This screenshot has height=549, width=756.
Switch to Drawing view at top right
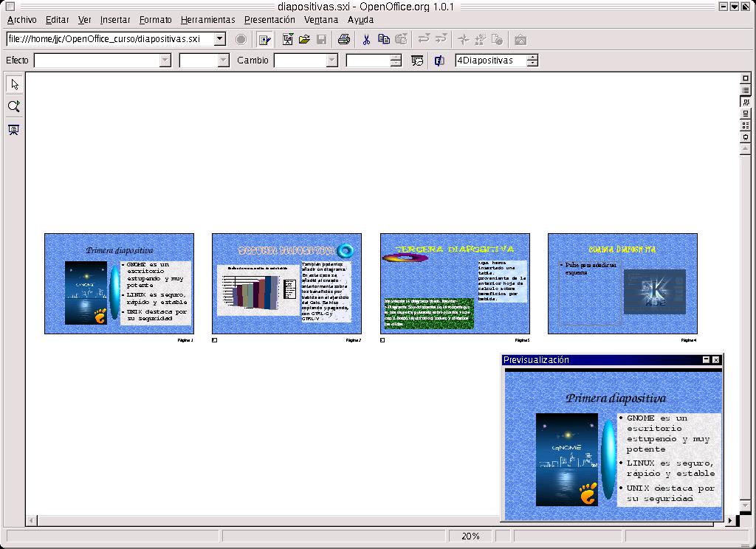coord(746,78)
